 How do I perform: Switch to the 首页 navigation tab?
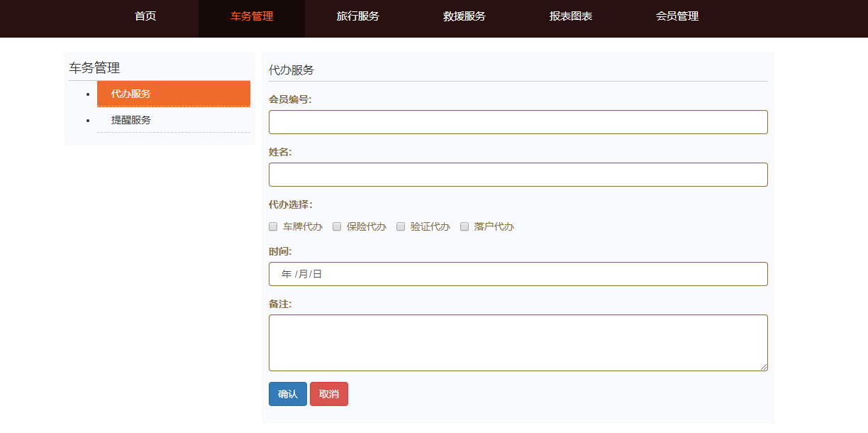pyautogui.click(x=145, y=18)
